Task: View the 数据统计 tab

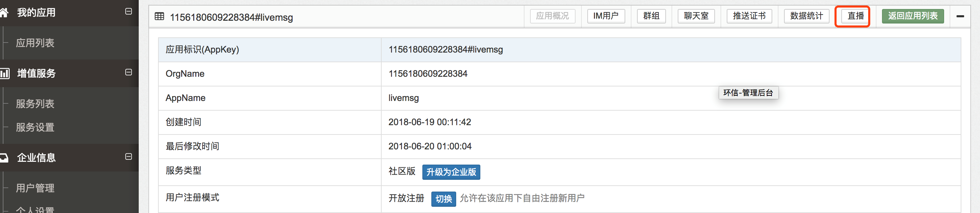Action: click(x=806, y=16)
